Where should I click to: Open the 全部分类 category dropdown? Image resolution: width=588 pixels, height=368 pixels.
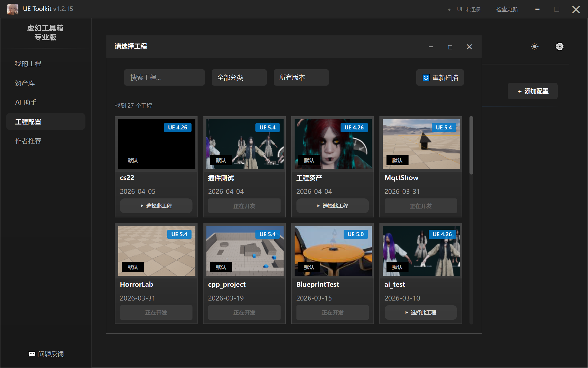coord(239,78)
